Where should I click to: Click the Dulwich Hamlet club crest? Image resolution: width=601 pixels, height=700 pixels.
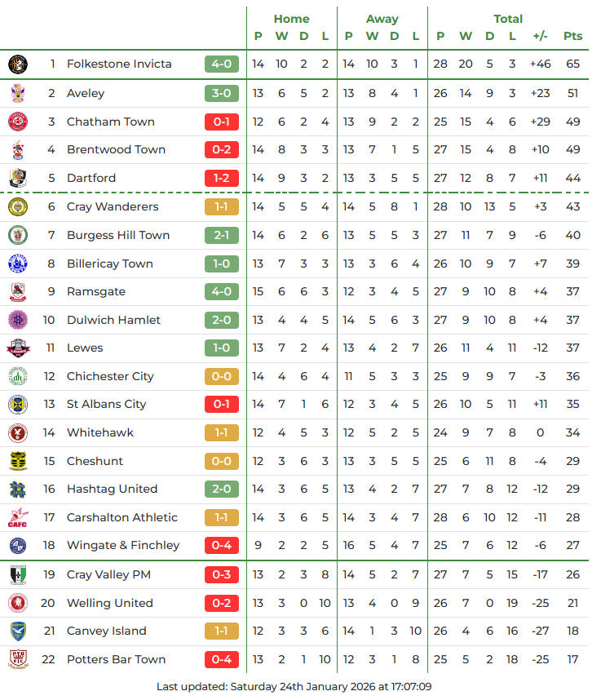18,320
